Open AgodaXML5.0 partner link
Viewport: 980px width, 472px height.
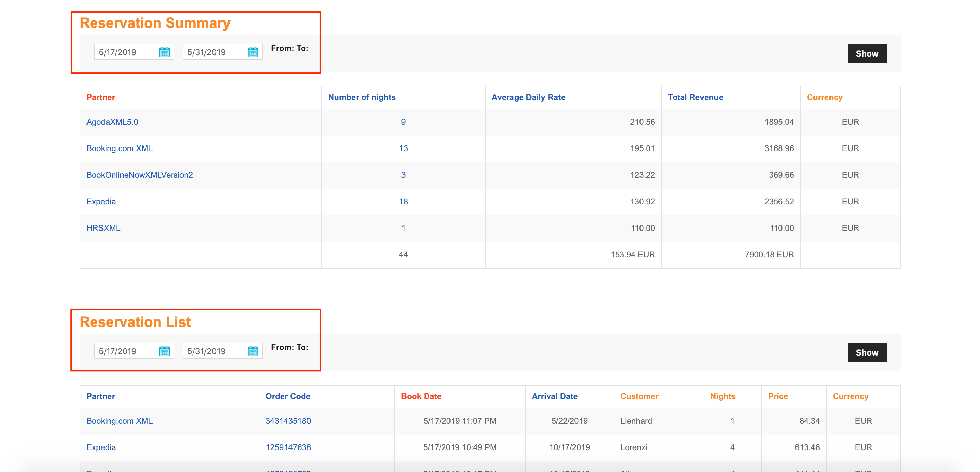pyautogui.click(x=112, y=122)
